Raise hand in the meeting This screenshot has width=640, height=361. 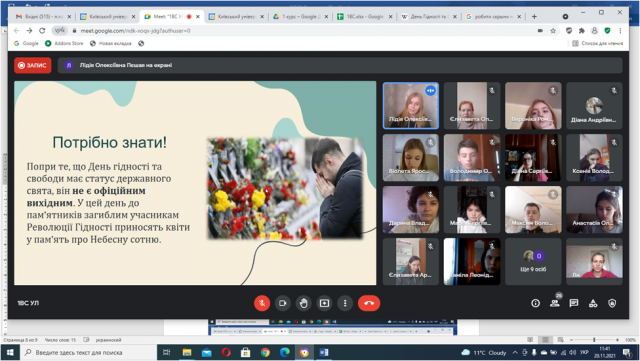(303, 303)
